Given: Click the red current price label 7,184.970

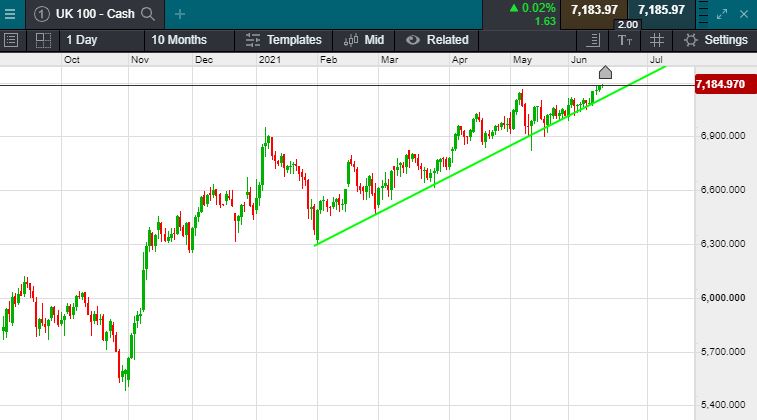Looking at the screenshot, I should (720, 85).
